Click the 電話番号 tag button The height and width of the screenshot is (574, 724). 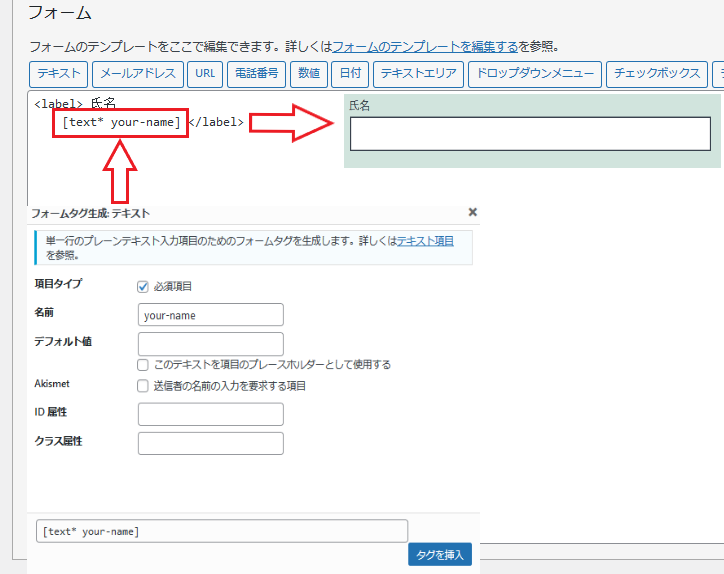(x=257, y=74)
